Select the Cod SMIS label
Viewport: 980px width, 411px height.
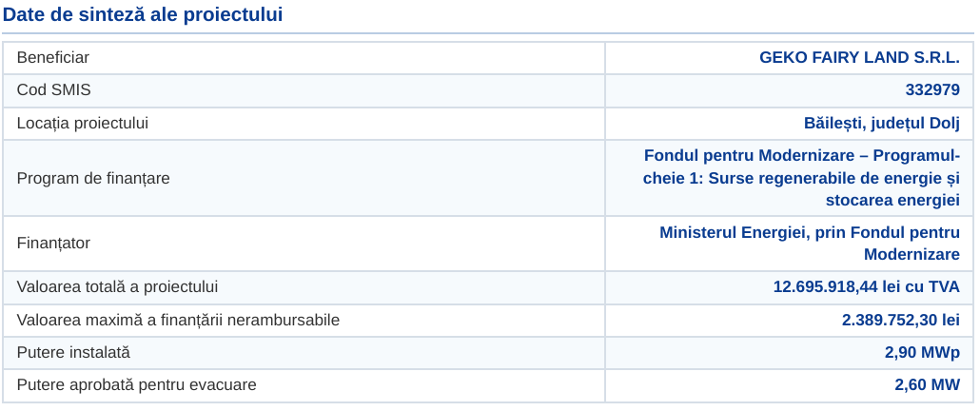(x=53, y=90)
